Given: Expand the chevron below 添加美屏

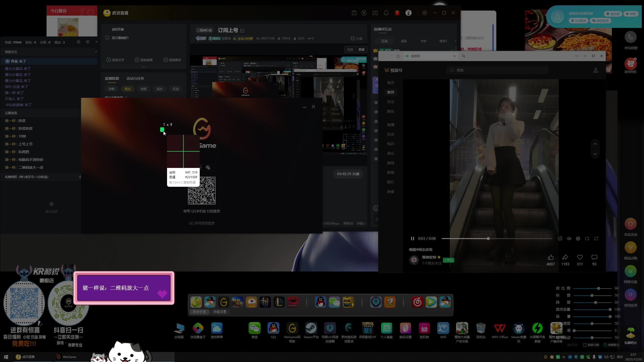Looking at the screenshot, I should pos(144,67).
